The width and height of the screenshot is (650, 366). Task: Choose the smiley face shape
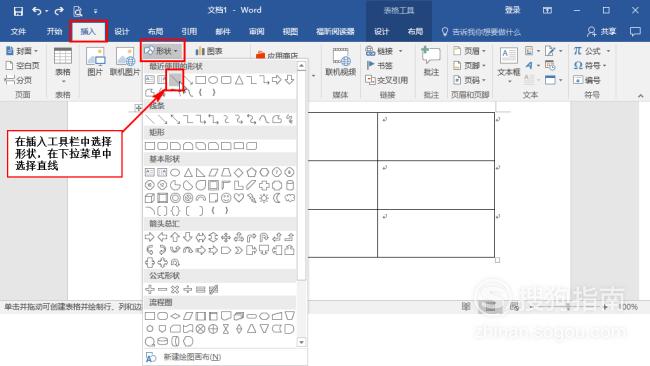click(226, 198)
